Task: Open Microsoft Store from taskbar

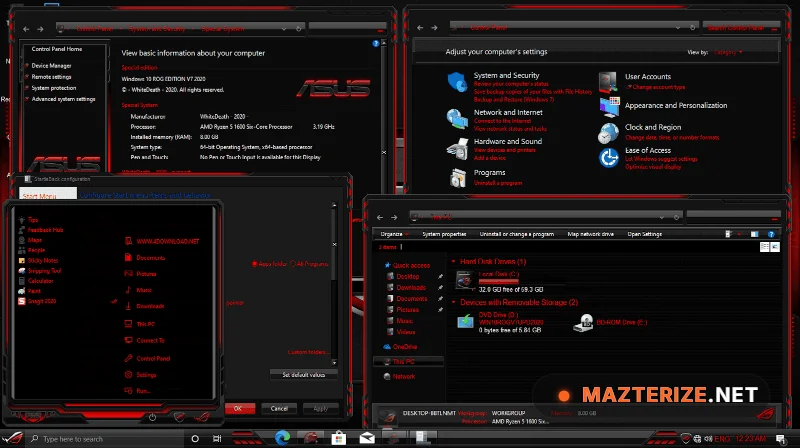Action: click(x=338, y=438)
